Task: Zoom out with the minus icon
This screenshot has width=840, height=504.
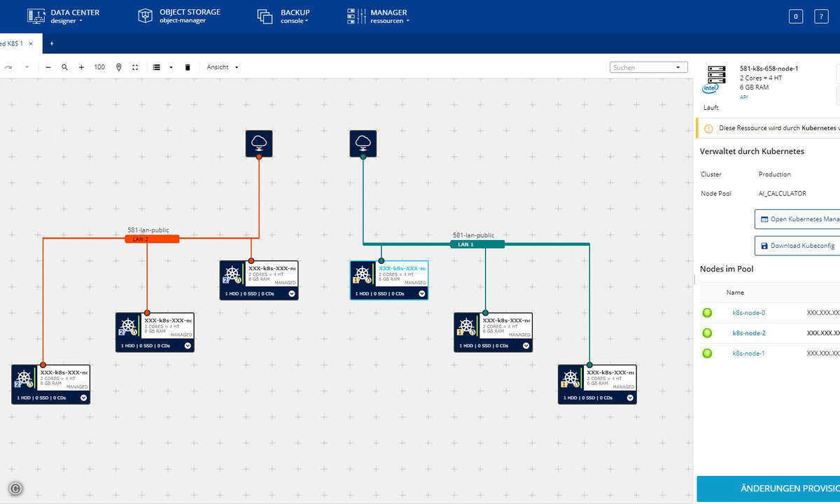Action: pos(48,67)
